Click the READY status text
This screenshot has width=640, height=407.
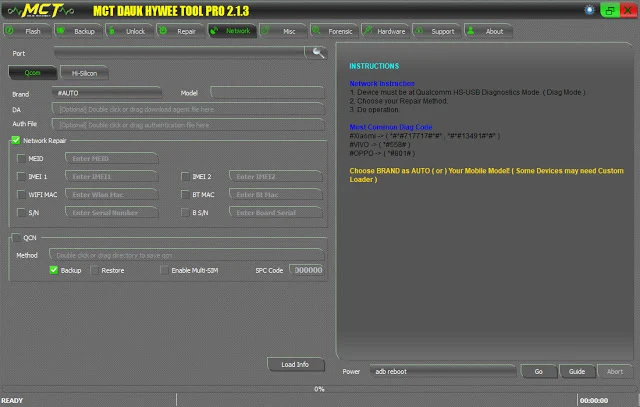click(x=12, y=400)
